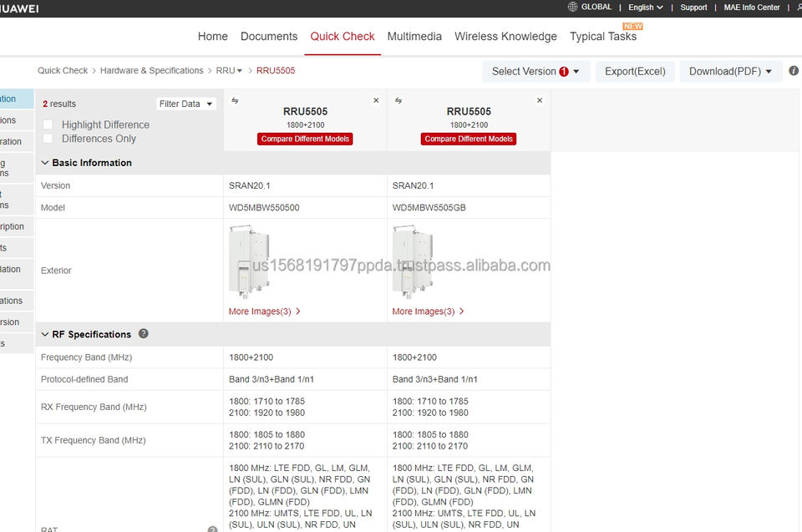Screen dimensions: 802x532
Task: Collapse the Basic Information section
Action: [x=45, y=163]
